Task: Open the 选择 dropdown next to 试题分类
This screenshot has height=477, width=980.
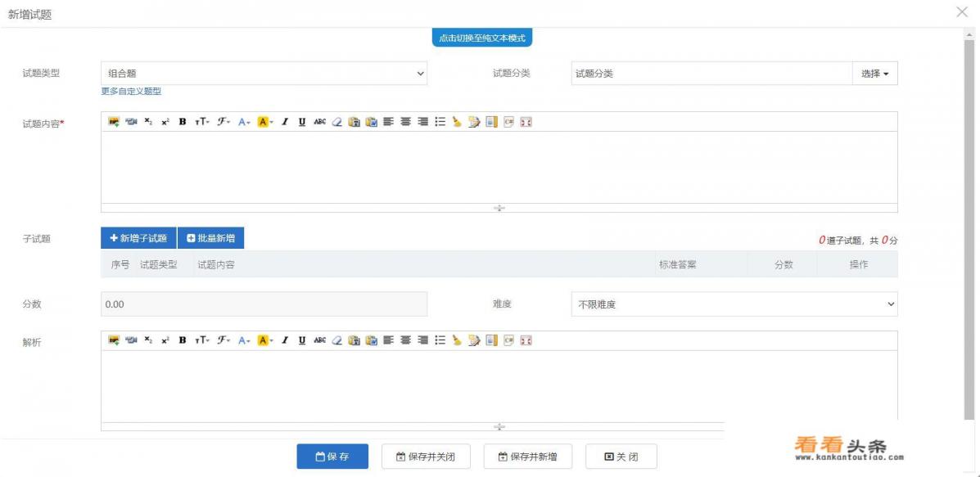Action: pos(874,74)
